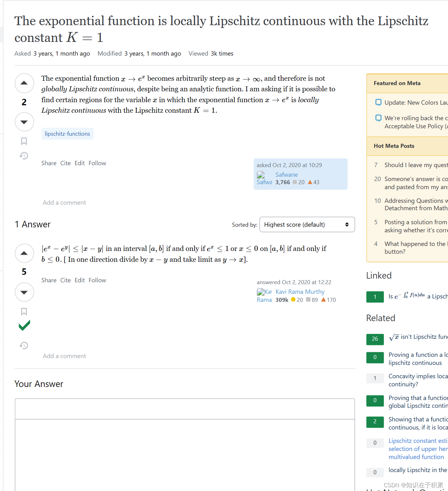Click Follow under the answer
The image size is (448, 491).
[x=97, y=280]
